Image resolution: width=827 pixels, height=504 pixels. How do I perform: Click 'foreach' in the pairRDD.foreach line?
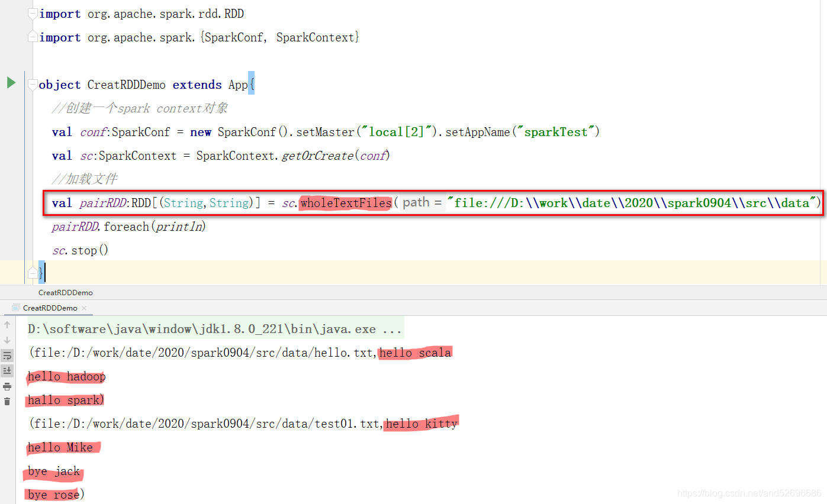click(126, 227)
